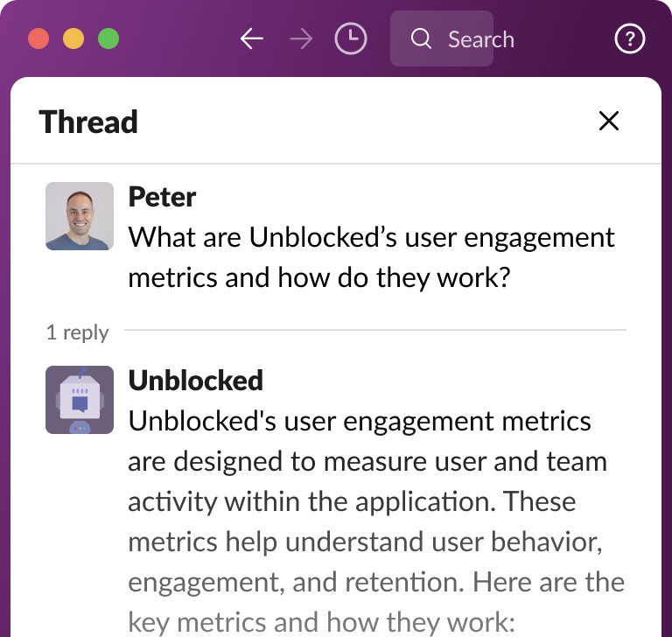
Task: Click the word Search in the search bar
Action: 480,39
